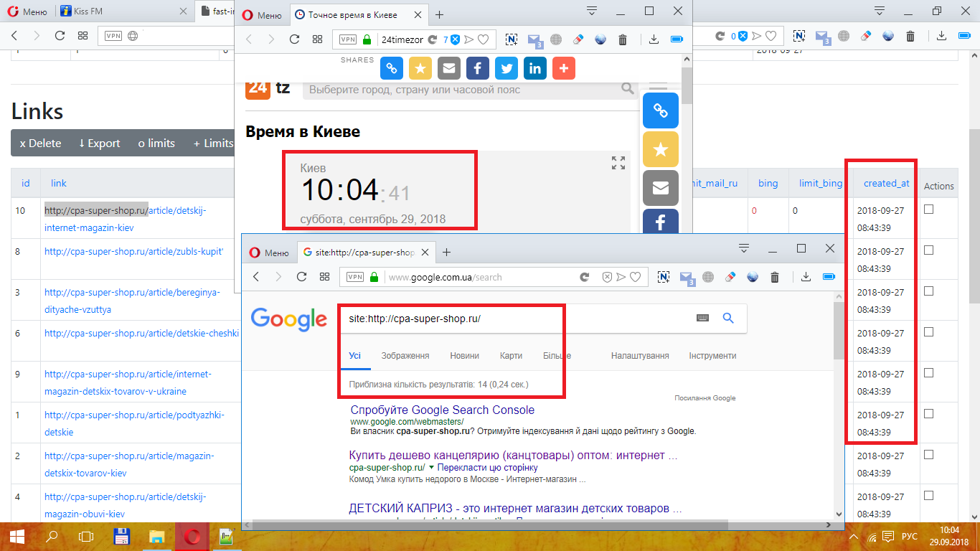Open the Інструменти search tools

coord(712,356)
